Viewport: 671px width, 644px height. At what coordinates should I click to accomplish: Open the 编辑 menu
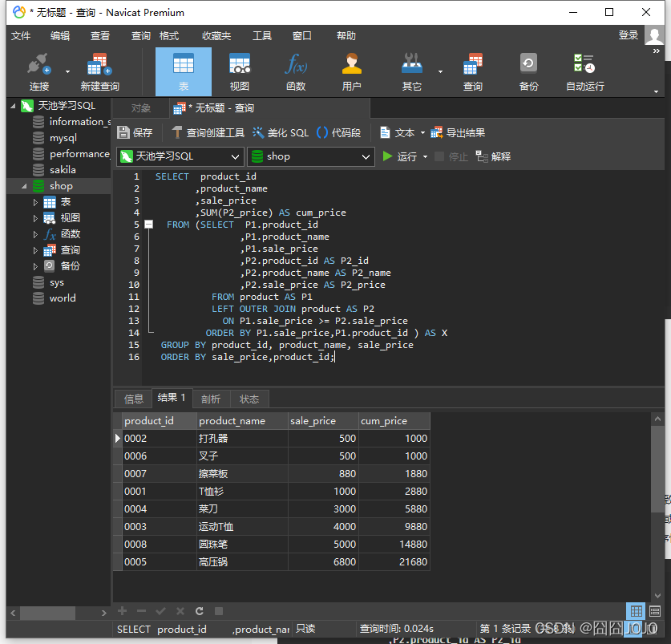coord(60,36)
